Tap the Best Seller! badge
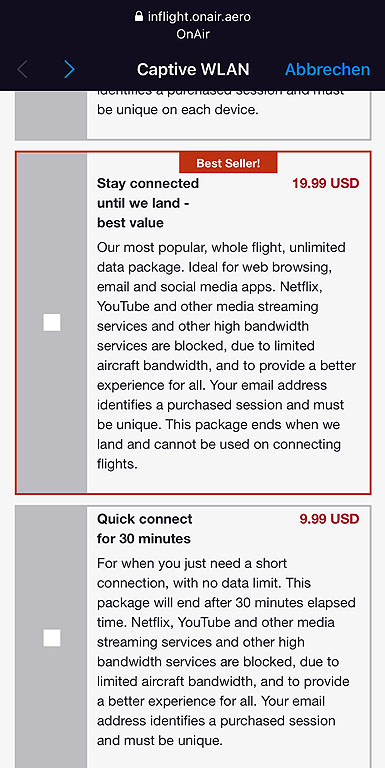385x768 pixels. click(x=228, y=163)
